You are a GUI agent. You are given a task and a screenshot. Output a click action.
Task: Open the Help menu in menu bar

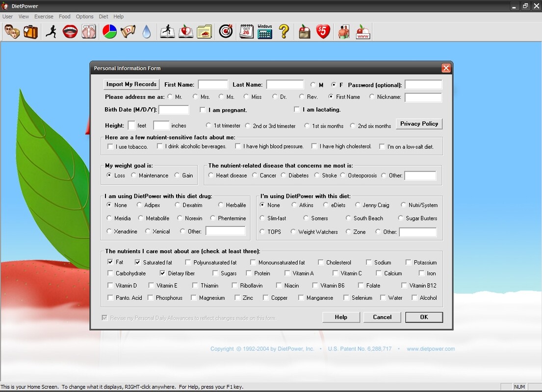118,17
